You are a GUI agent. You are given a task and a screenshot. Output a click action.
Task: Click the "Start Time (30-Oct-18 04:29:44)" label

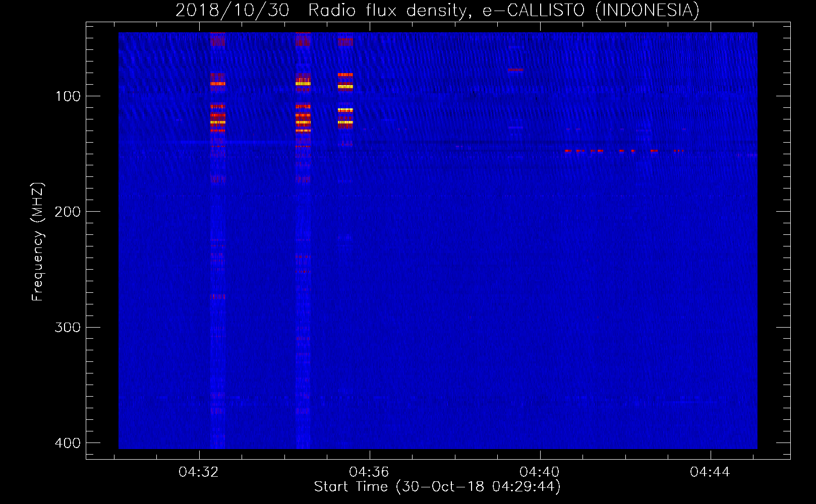coord(437,487)
